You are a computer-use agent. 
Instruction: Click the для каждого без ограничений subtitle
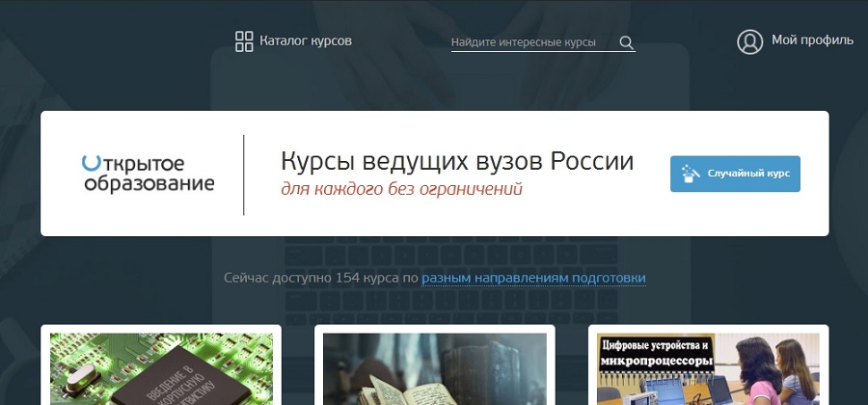[401, 189]
